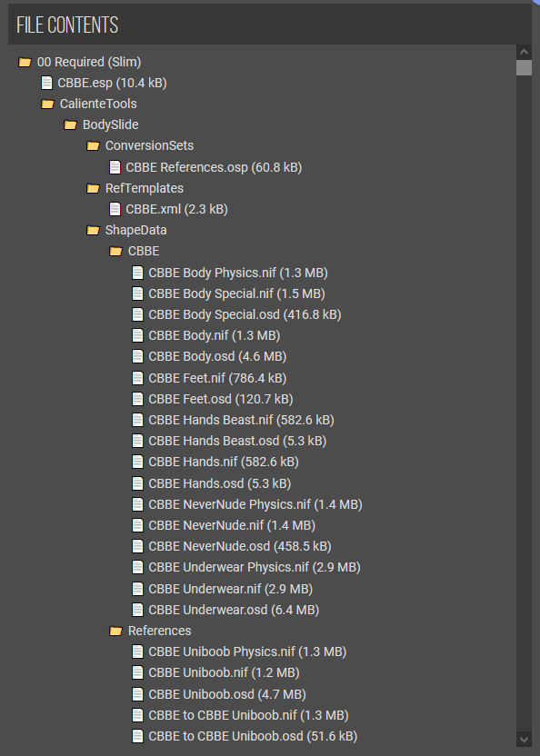Screen dimensions: 540x756
Task: Select CBBE to CBBE Uniboob.nif text
Action: 223,715
